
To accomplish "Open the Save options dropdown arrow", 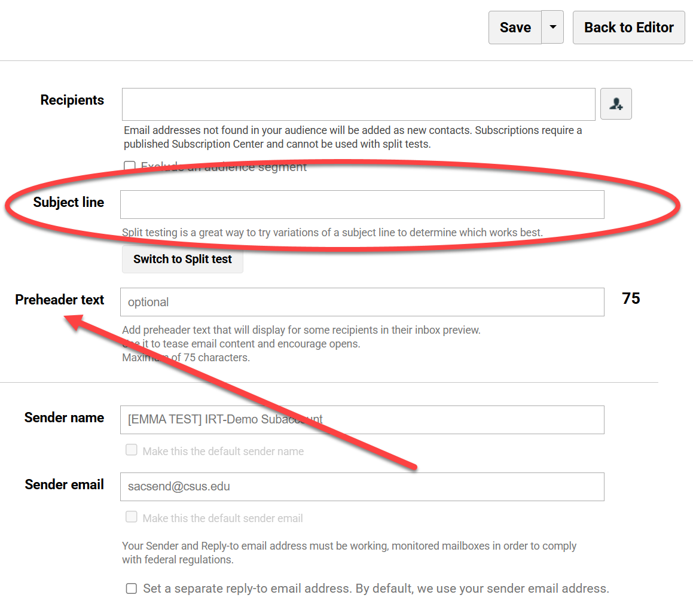I will coord(552,28).
